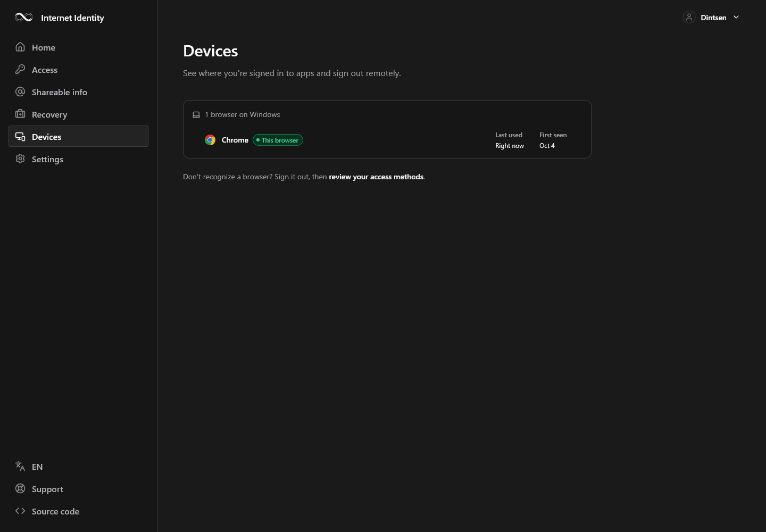
Task: Click the Right now last used value
Action: pos(509,146)
